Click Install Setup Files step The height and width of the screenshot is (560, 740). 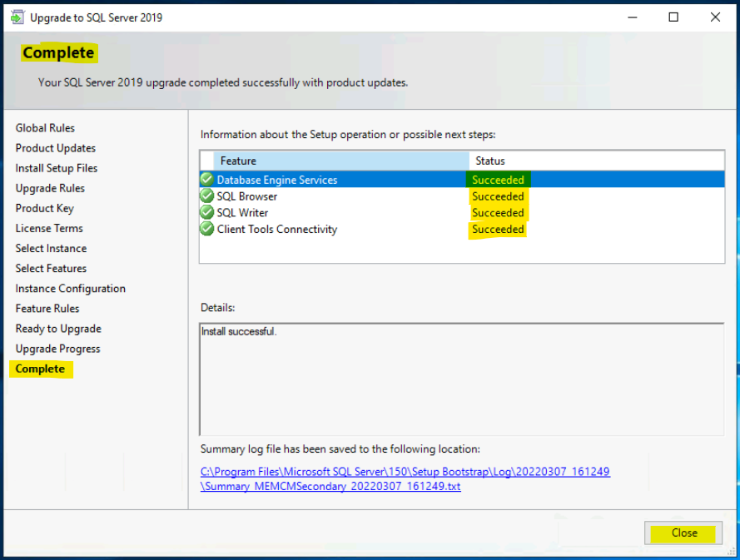(56, 168)
